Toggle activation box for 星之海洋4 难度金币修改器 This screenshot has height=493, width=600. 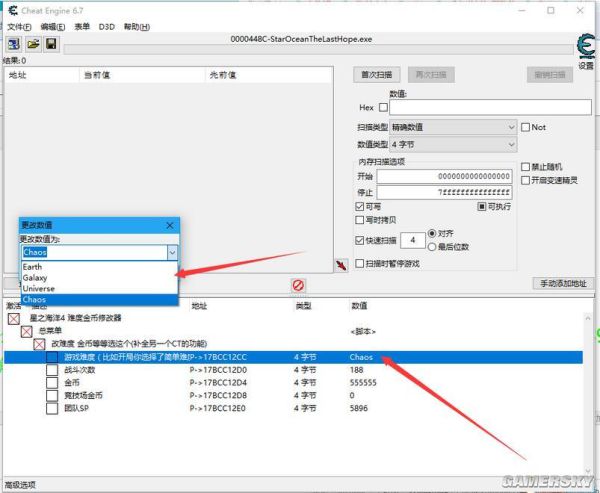[14, 318]
